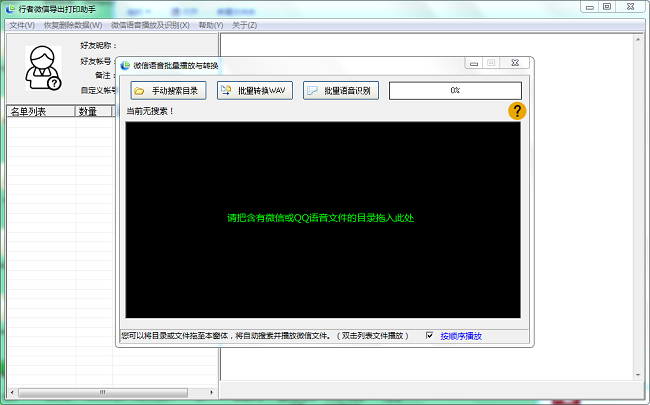Toggle the 按顺序播放 checkbox
This screenshot has width=650, height=405.
coord(429,335)
